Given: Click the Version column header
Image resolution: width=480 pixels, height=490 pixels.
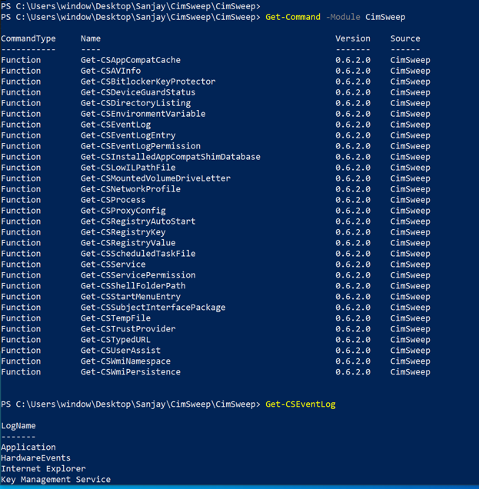Looking at the screenshot, I should coord(353,39).
